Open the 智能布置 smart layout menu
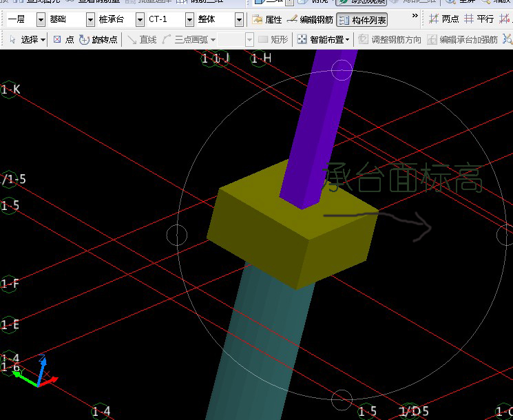The width and height of the screenshot is (513, 420). point(323,39)
